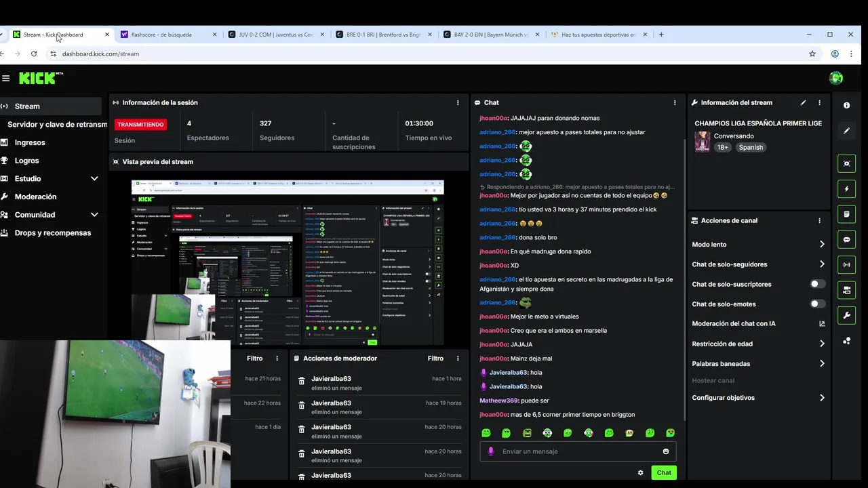Click the stream category thumbnail Conversando
Image resolution: width=868 pixels, height=488 pixels.
pyautogui.click(x=703, y=142)
